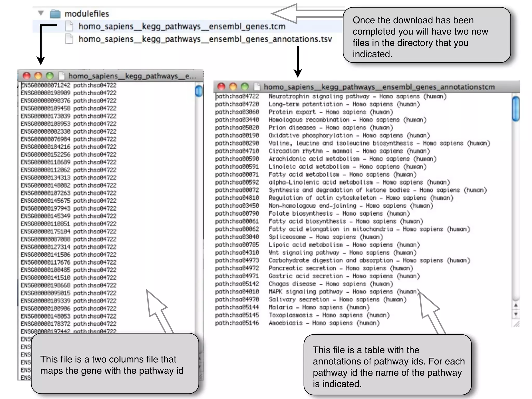The height and width of the screenshot is (399, 532).
Task: Click the Salivary secretion row
Action: pos(311,300)
